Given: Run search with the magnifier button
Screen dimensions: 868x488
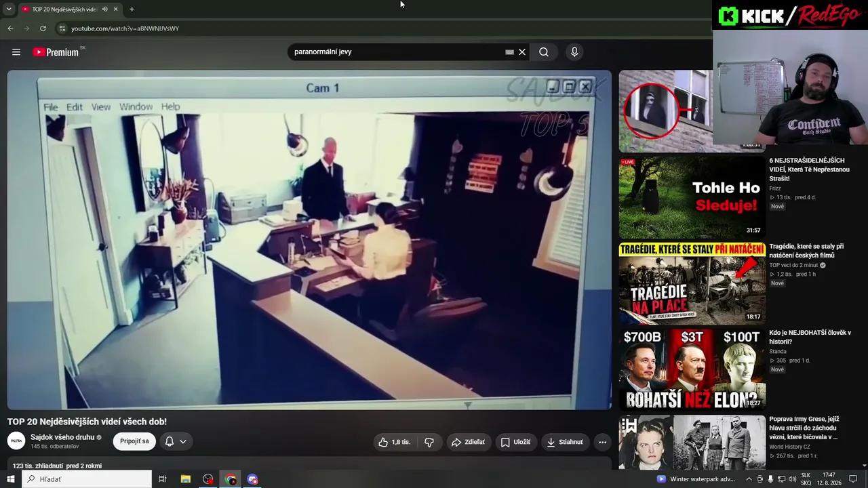Looking at the screenshot, I should coord(544,52).
